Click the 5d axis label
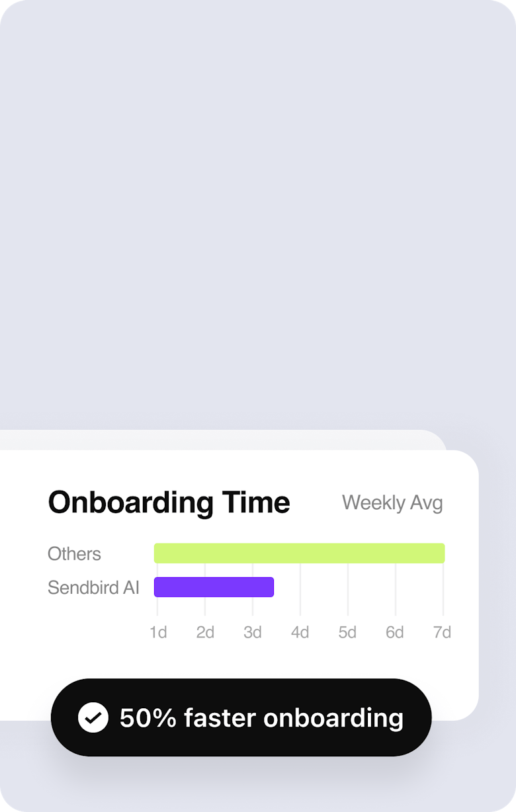 [x=347, y=632]
